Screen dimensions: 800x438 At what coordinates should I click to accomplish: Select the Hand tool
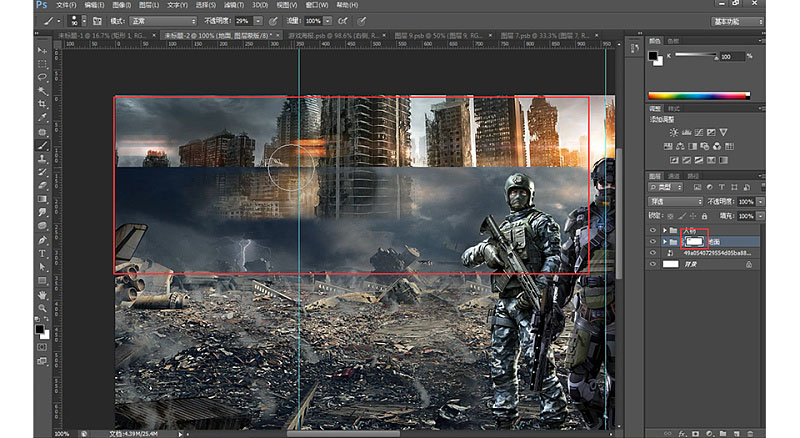click(42, 295)
